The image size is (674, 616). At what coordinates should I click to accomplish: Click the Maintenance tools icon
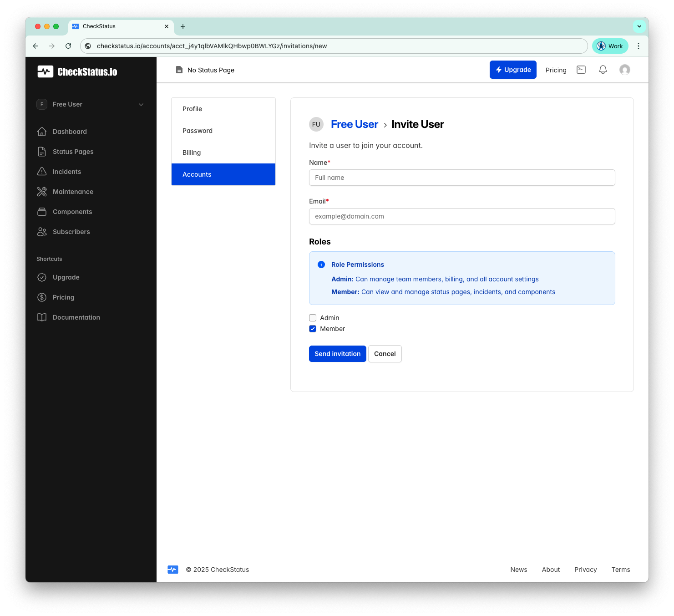[42, 192]
